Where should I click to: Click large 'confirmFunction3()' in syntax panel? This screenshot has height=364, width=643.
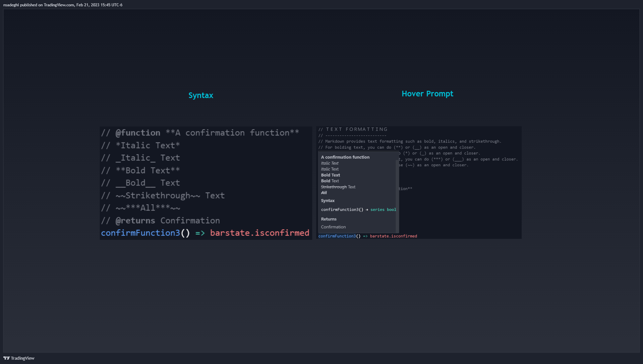(146, 233)
